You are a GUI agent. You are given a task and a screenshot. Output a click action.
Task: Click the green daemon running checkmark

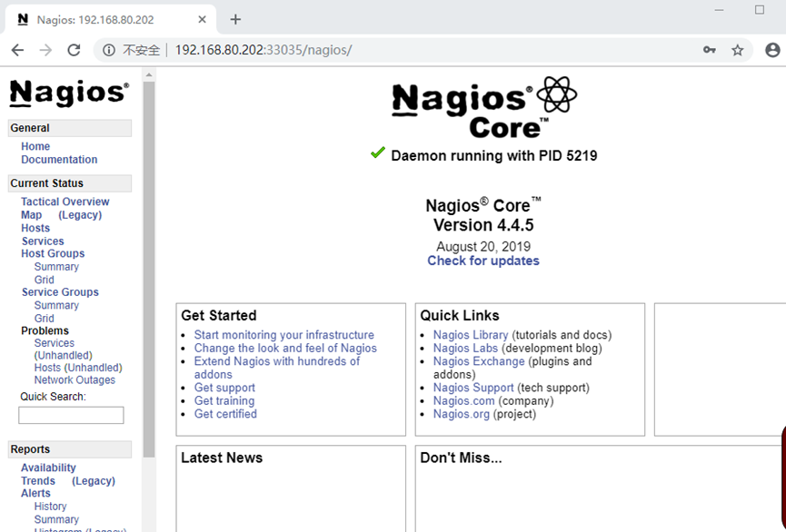pos(377,153)
